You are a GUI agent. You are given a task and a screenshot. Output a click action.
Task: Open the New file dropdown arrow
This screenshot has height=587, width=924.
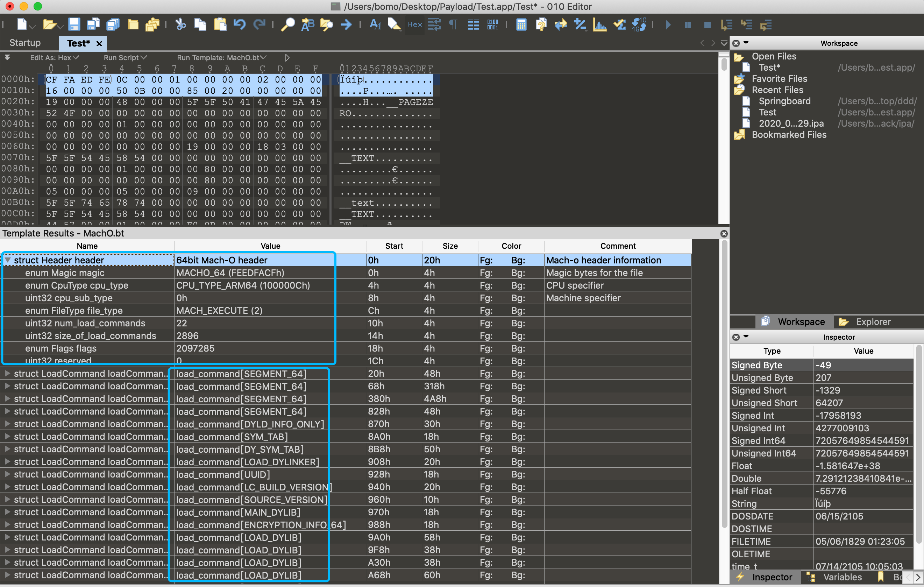point(33,27)
